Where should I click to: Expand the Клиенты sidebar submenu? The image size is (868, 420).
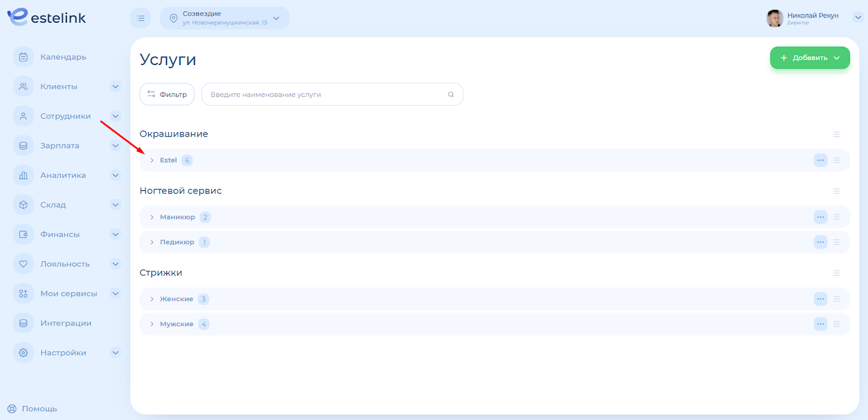[x=115, y=87]
